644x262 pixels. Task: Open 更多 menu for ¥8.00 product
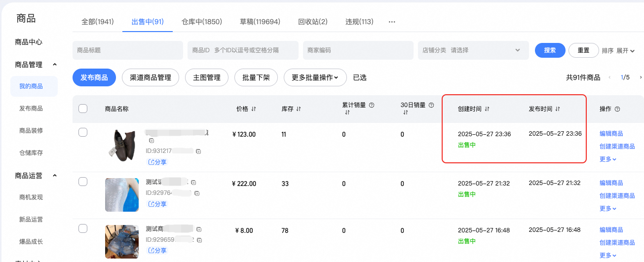608,255
